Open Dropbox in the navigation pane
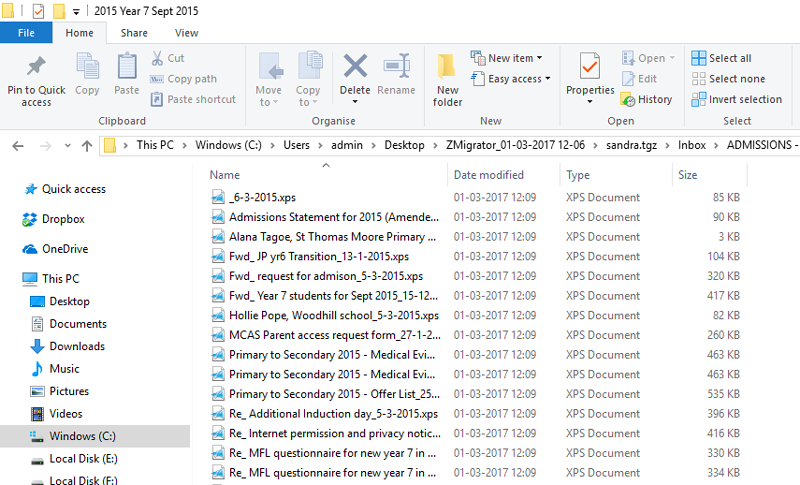The height and width of the screenshot is (485, 800). point(62,219)
